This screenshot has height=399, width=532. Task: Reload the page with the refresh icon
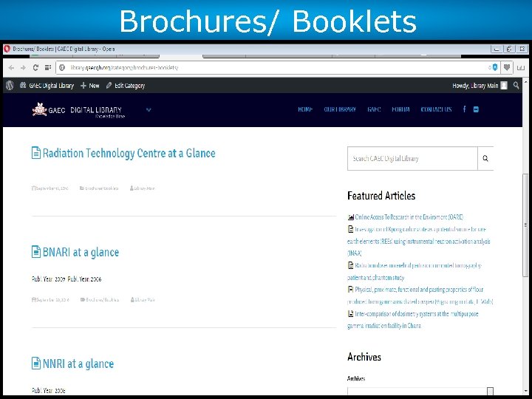coord(35,67)
